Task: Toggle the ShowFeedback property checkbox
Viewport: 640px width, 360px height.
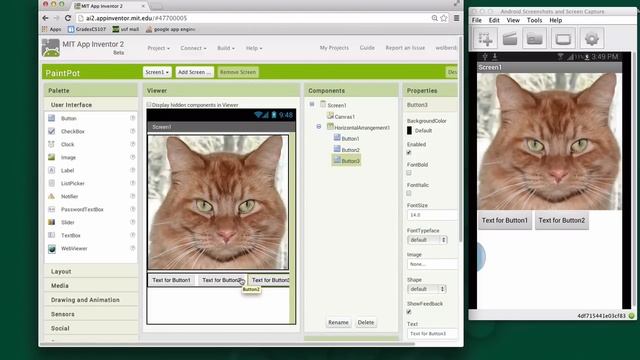Action: coord(409,312)
